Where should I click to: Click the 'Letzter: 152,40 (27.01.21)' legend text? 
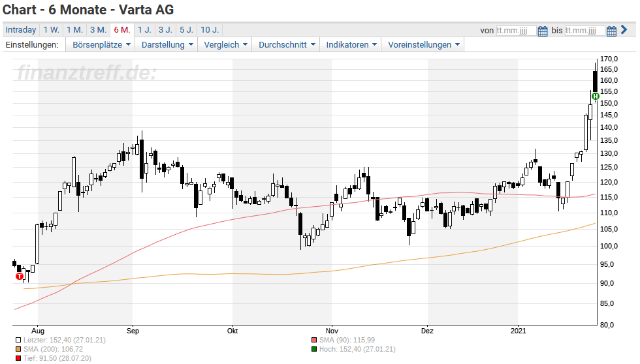pos(65,340)
